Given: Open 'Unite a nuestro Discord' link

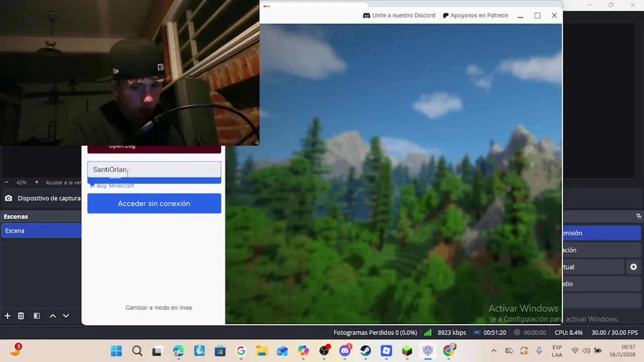Looking at the screenshot, I should [399, 16].
